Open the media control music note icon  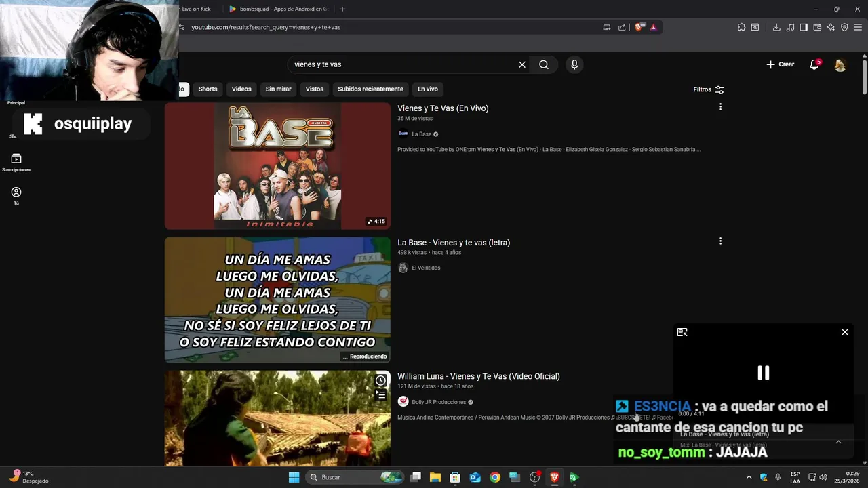[790, 27]
